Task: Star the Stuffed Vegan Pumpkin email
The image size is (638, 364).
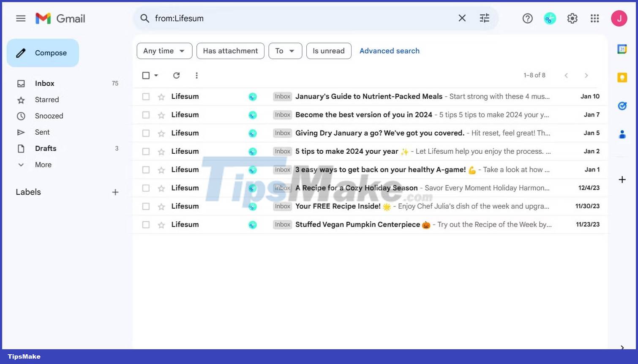Action: tap(161, 224)
